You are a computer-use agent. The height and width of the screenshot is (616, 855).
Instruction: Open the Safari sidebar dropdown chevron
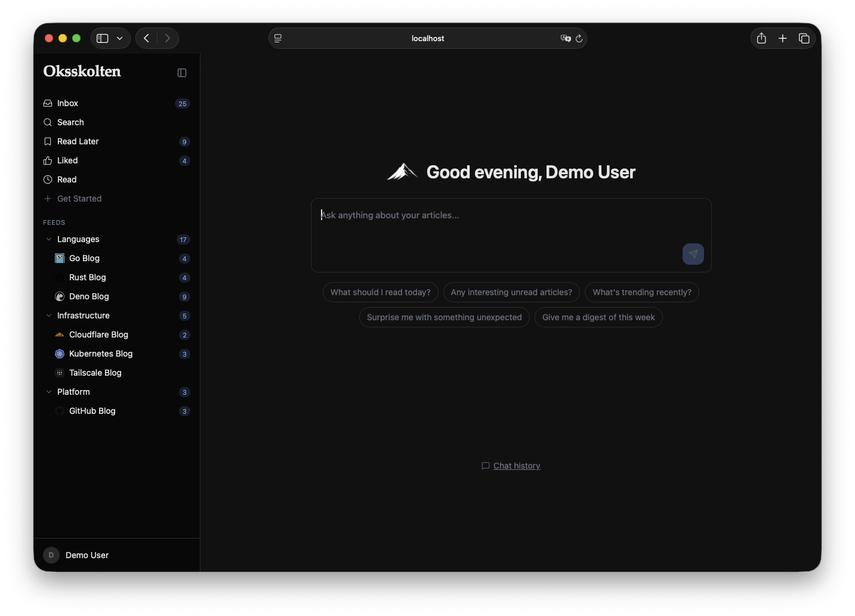coord(120,38)
